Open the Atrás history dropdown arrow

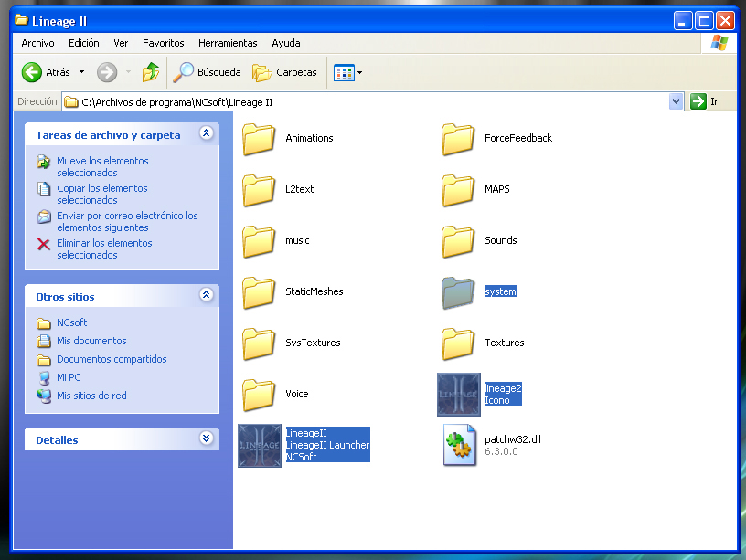[x=82, y=72]
